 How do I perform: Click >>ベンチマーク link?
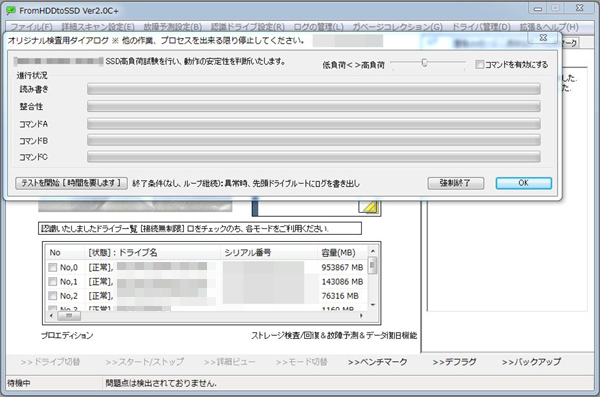coord(377,362)
